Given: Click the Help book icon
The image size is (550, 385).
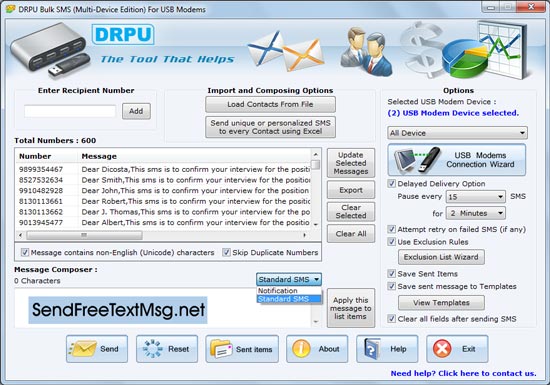Looking at the screenshot, I should coord(372,349).
